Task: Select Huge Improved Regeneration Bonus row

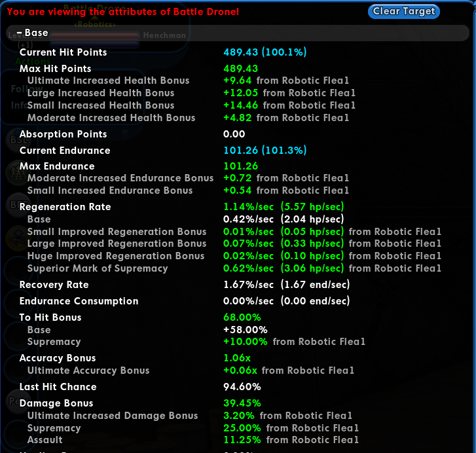Action: [x=234, y=256]
